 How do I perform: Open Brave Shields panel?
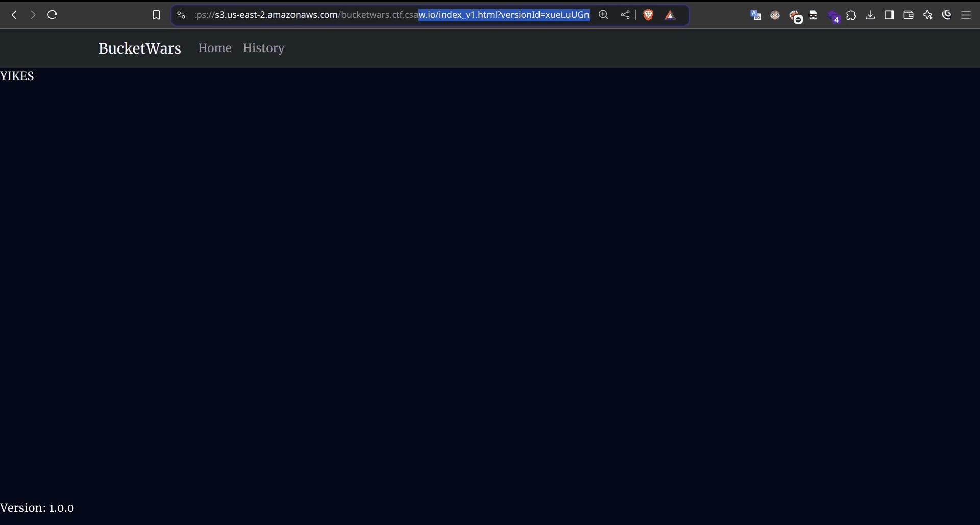click(x=648, y=15)
